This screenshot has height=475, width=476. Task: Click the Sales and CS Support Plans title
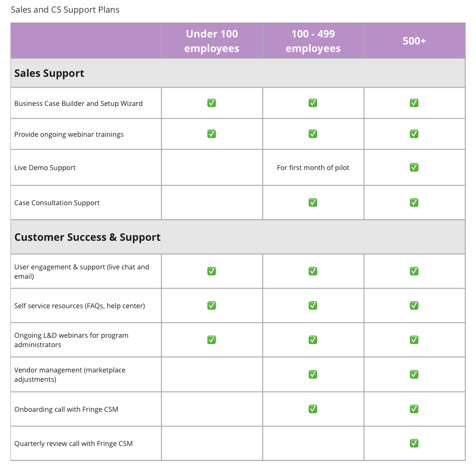[65, 10]
